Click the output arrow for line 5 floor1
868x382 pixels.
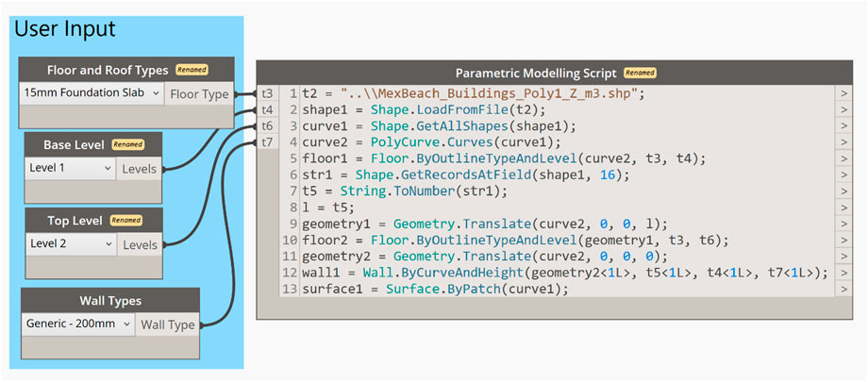pos(842,158)
